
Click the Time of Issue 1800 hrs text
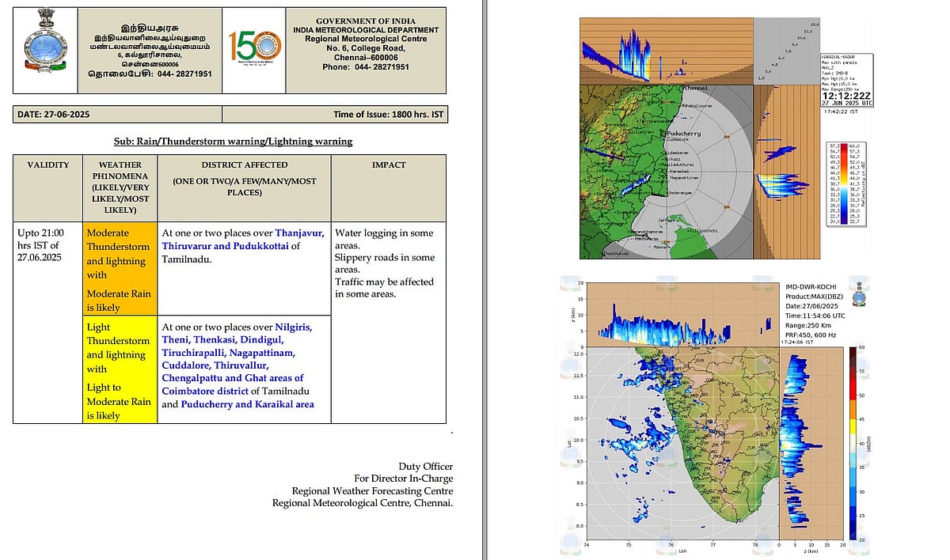[x=389, y=115]
